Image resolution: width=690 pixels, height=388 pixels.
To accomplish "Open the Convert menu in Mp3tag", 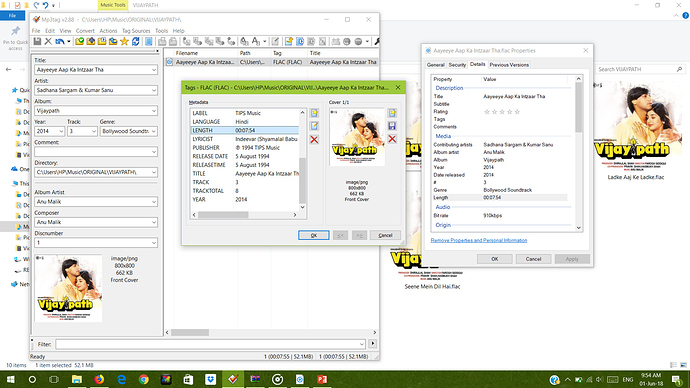I will pos(85,31).
